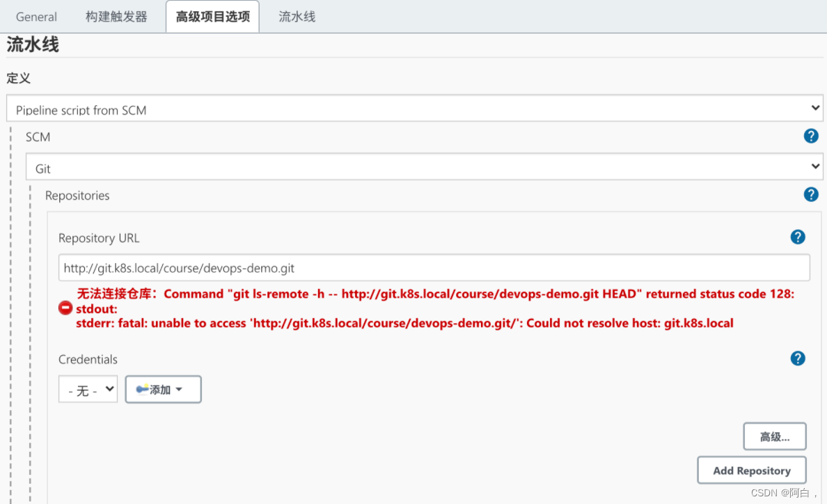Click the 添加 credentials button
This screenshot has width=827, height=504.
point(163,390)
